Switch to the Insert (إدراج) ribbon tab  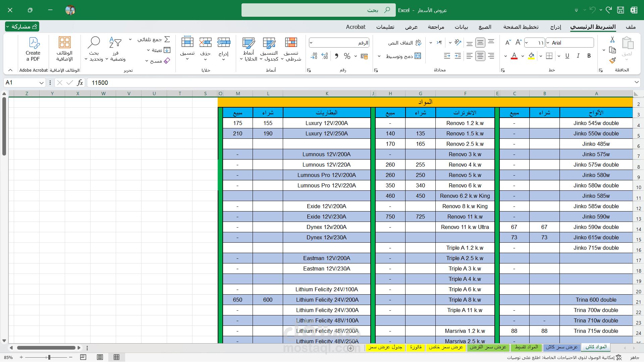coord(556,27)
